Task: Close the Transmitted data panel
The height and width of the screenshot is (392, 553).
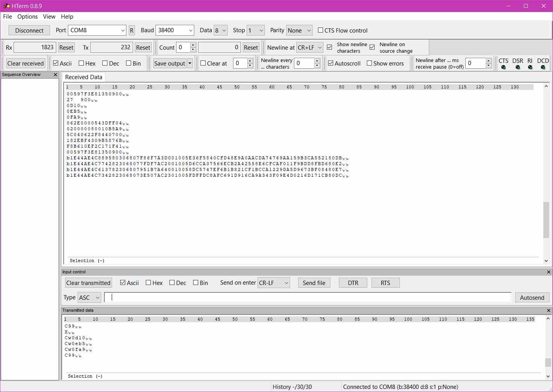Action: coord(548,310)
